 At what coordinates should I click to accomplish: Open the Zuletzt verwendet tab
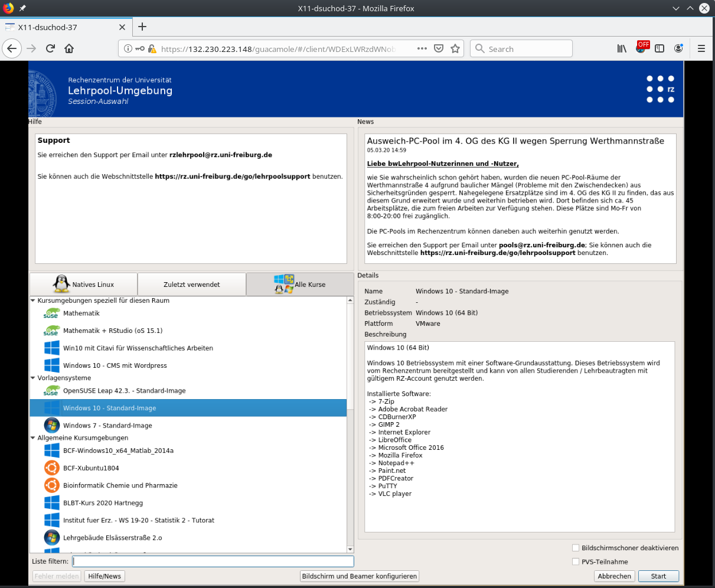[x=192, y=284]
